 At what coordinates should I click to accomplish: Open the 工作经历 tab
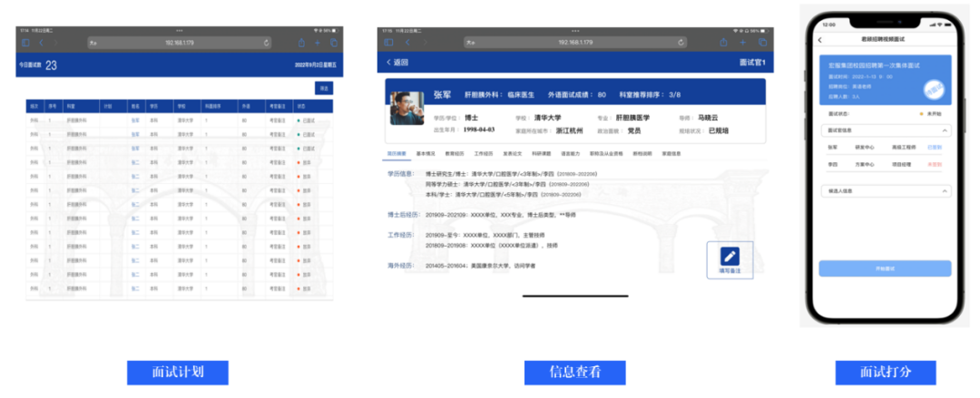click(x=484, y=153)
